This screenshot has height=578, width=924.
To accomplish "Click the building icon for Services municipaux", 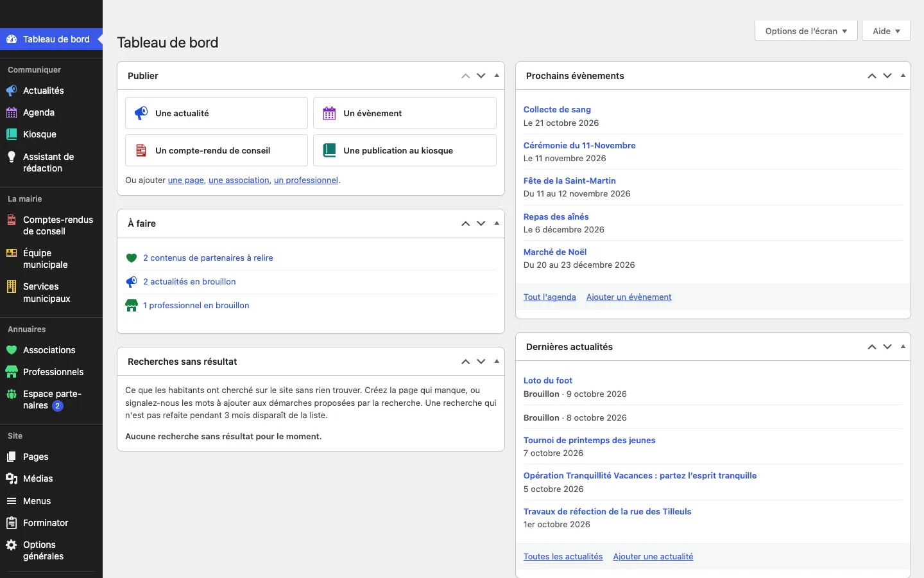I will (x=12, y=286).
